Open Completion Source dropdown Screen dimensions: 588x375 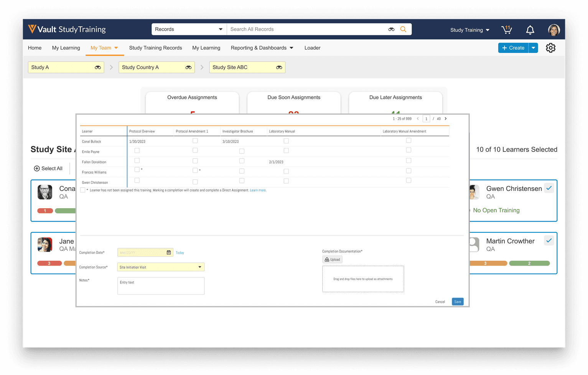coord(161,267)
